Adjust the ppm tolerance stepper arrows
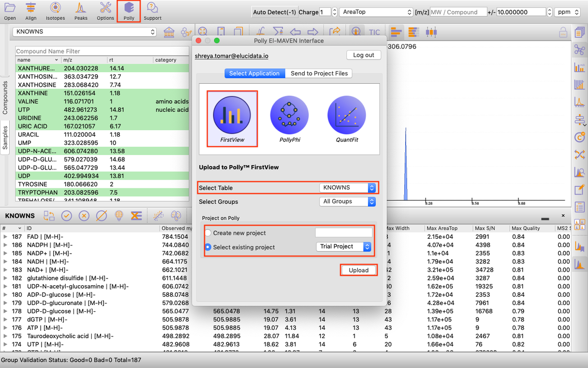Screen dimensions: 588x368 pos(549,12)
